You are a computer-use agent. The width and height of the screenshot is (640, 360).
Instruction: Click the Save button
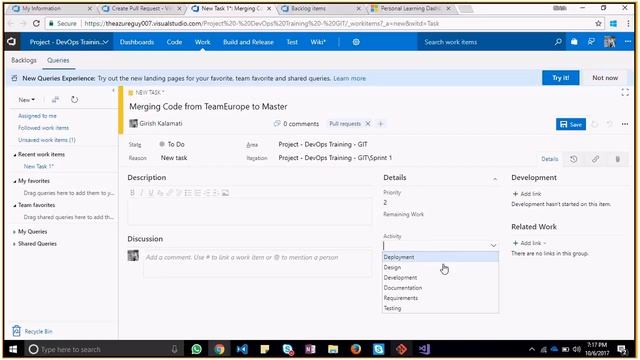(571, 124)
